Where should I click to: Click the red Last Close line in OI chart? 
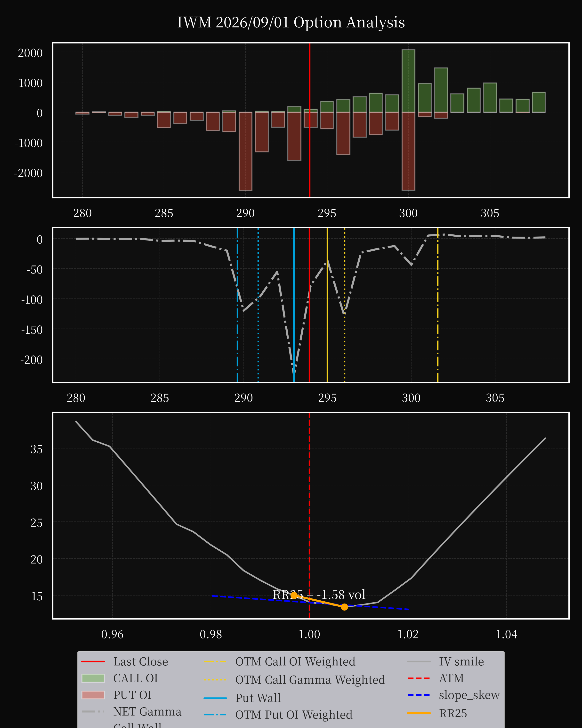coord(310,120)
